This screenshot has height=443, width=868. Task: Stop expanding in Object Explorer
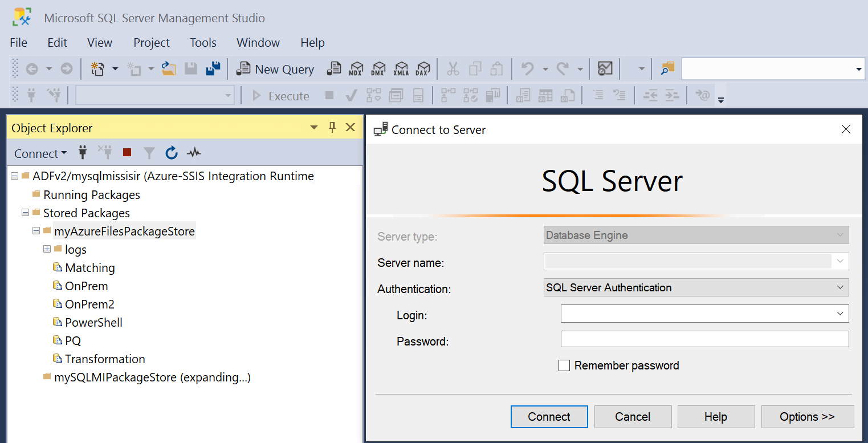(127, 152)
